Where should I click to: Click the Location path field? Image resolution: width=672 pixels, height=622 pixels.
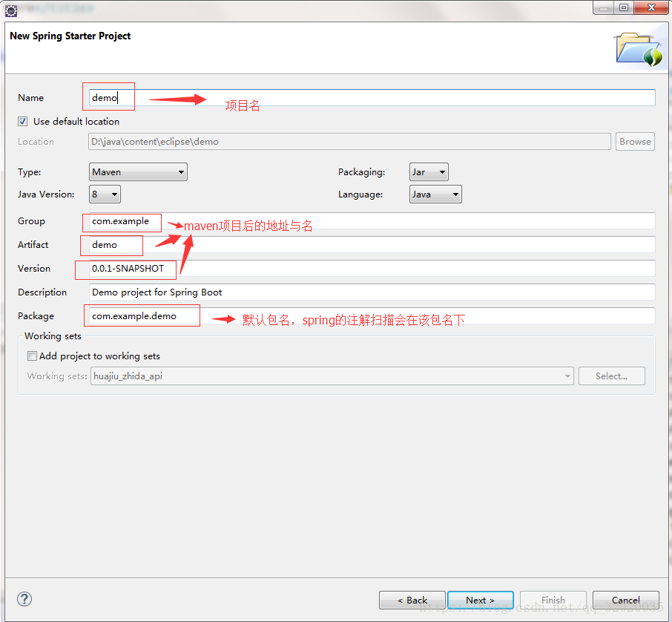tap(349, 142)
